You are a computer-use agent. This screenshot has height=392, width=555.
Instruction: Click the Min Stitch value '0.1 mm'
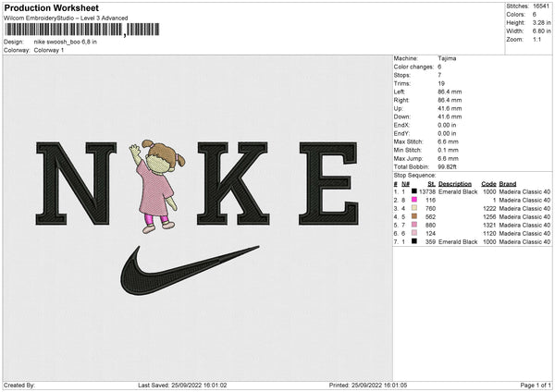pyautogui.click(x=448, y=150)
